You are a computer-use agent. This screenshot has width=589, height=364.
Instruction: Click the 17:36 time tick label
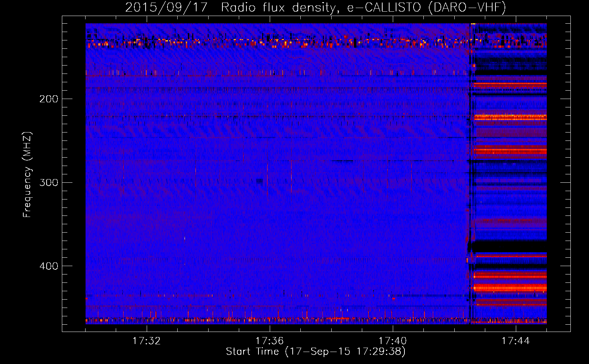[x=270, y=341]
